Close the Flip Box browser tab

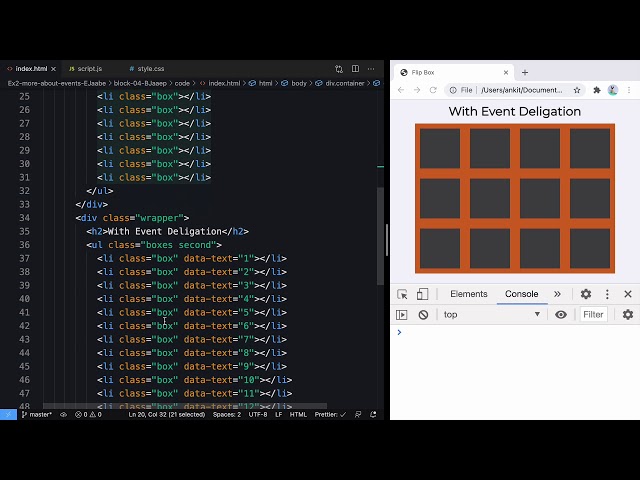[x=506, y=73]
